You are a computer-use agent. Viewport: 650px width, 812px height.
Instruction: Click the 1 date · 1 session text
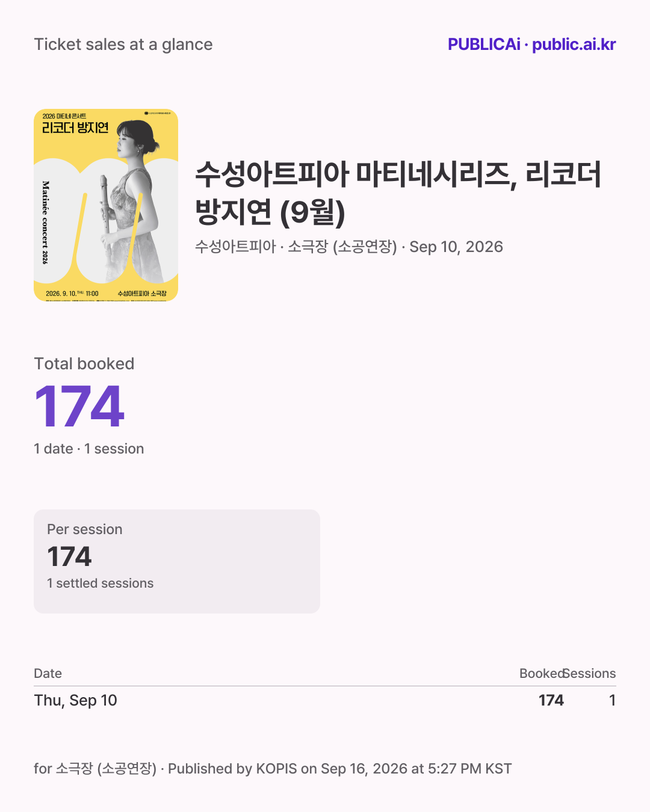(89, 449)
